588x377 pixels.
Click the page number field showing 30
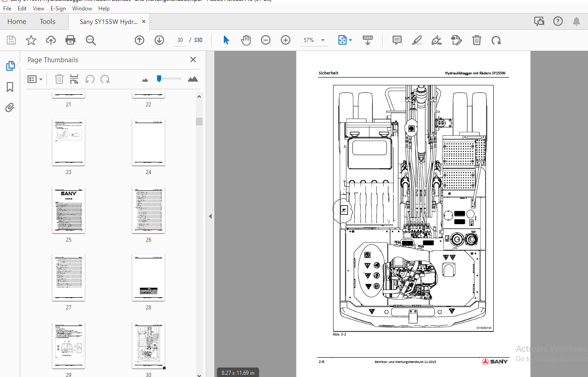coord(180,40)
